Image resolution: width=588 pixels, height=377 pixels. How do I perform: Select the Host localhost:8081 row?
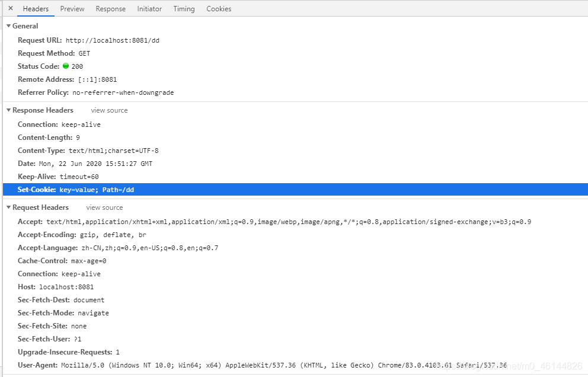tap(295, 287)
